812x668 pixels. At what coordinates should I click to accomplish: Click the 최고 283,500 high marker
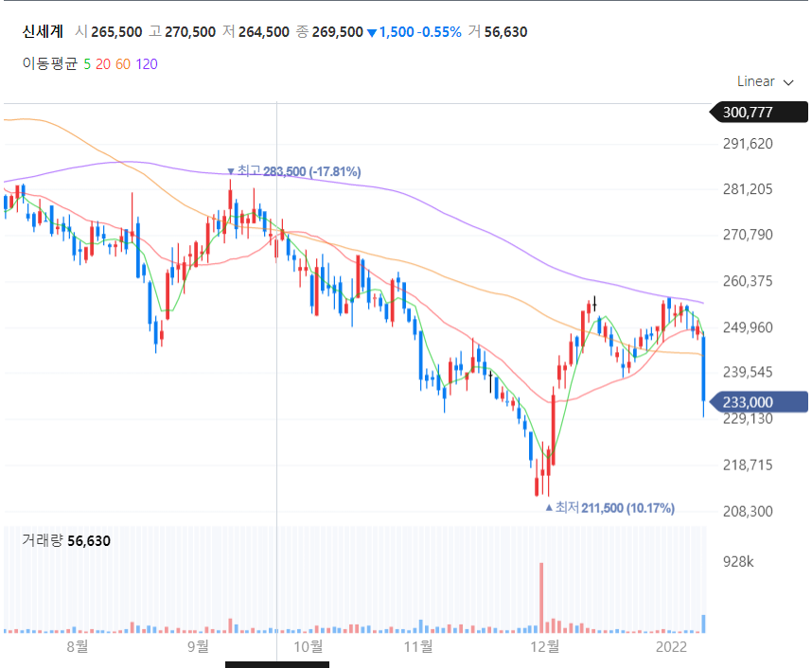point(293,171)
